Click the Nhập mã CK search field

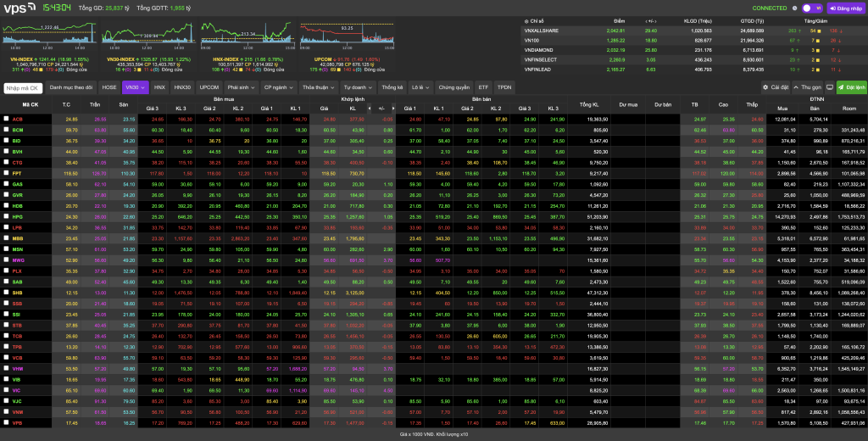(x=23, y=87)
